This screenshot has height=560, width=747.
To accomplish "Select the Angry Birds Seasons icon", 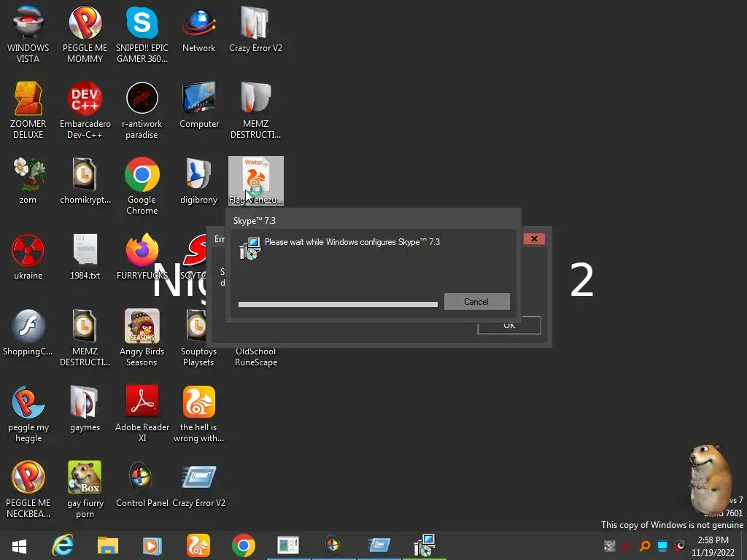I will tap(142, 338).
